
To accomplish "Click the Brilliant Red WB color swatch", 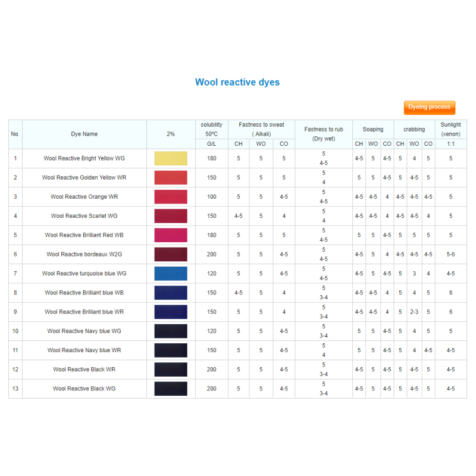I will click(x=171, y=235).
